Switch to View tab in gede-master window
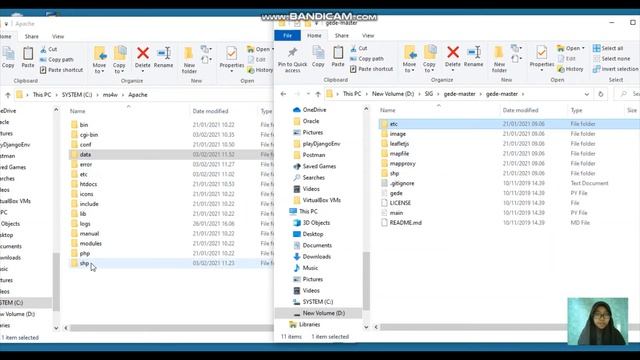640x360 pixels. [x=368, y=36]
